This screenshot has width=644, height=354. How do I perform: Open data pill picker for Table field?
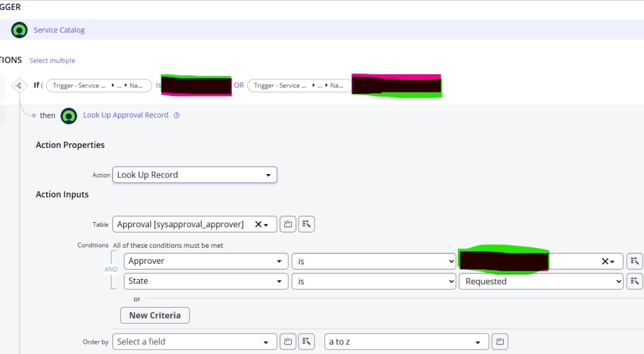(x=307, y=224)
